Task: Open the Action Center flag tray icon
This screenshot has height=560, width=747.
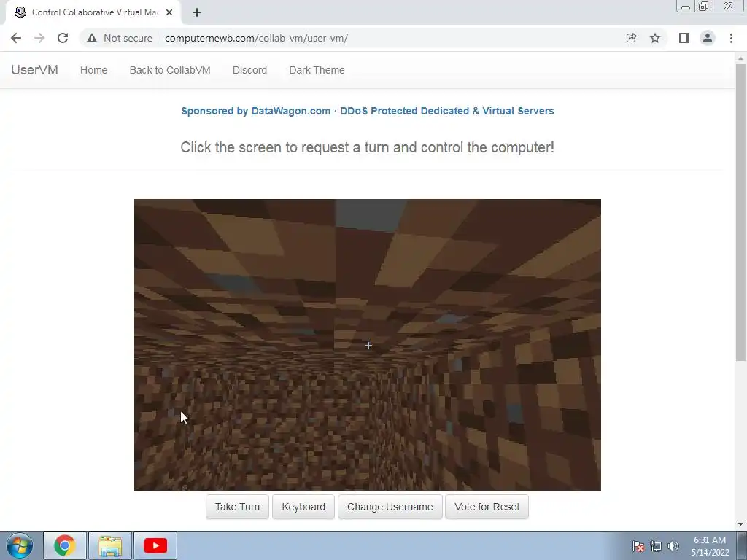Action: coord(638,546)
